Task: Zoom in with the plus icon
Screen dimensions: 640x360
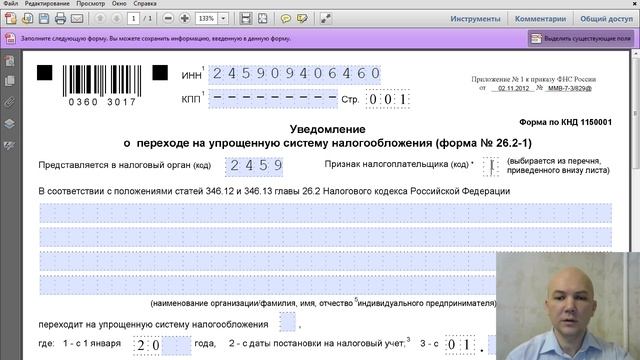Action: (x=184, y=18)
